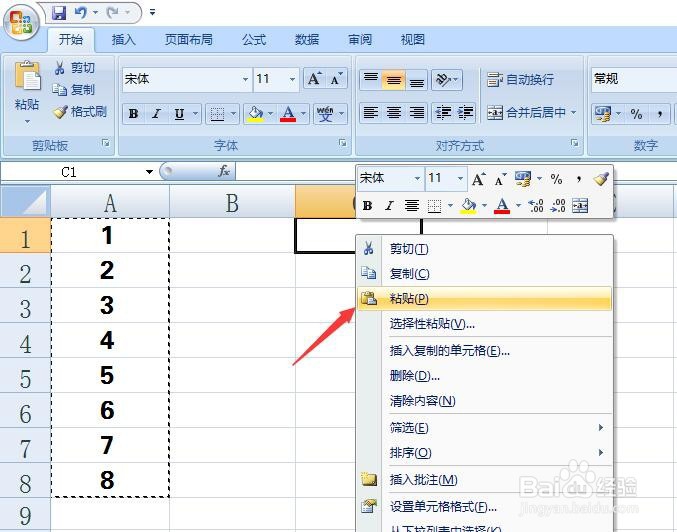677x532 pixels.
Task: Save the workbook from quick access toolbar
Action: (x=59, y=13)
